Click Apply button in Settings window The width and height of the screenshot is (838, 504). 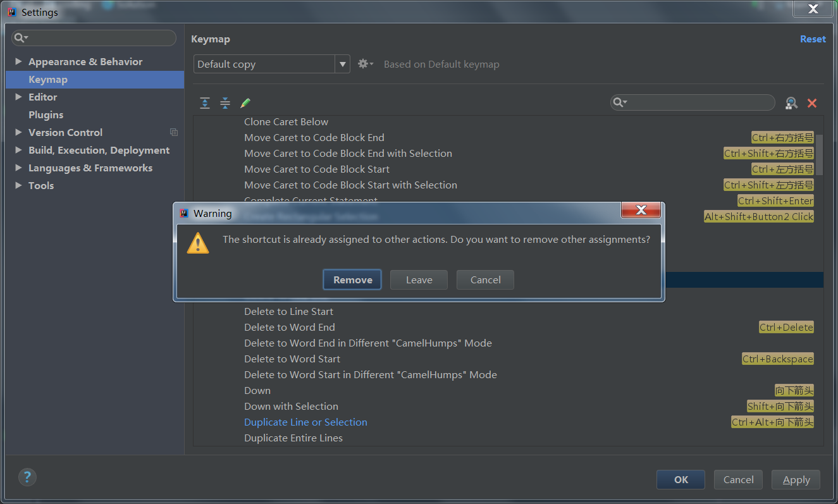[796, 479]
